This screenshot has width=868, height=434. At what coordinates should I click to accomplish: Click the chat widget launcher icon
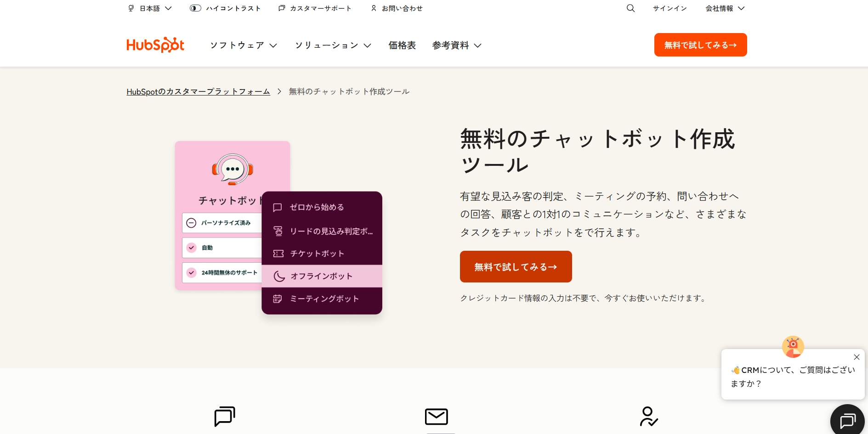pyautogui.click(x=847, y=420)
